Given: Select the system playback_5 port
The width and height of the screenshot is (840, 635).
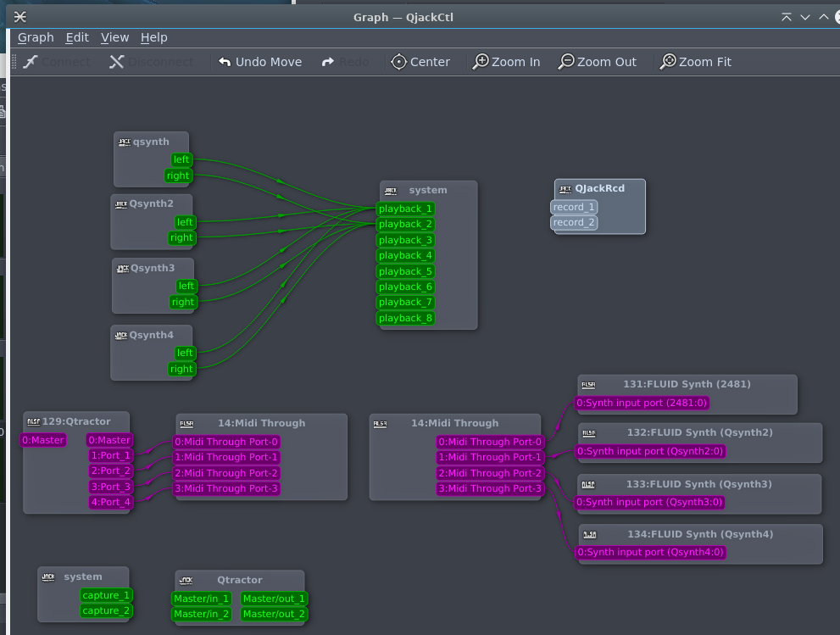Looking at the screenshot, I should [x=405, y=271].
